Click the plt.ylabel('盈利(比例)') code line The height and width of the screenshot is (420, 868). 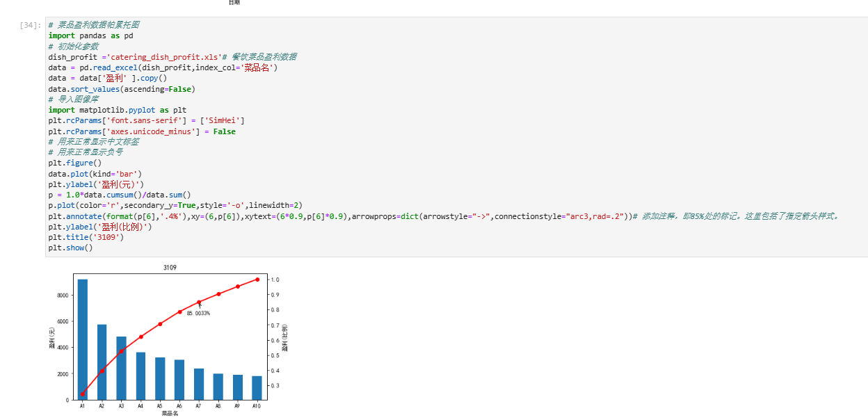point(100,227)
